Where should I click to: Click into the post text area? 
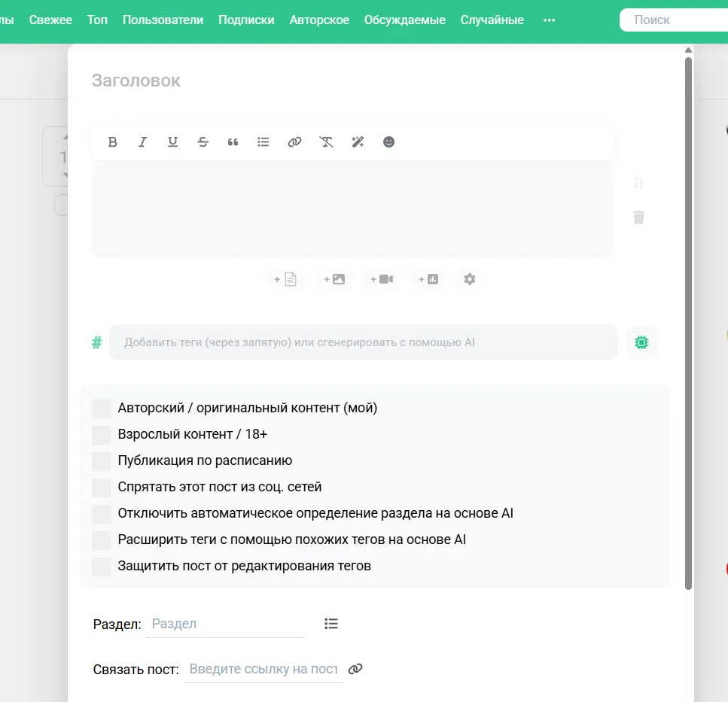[353, 211]
